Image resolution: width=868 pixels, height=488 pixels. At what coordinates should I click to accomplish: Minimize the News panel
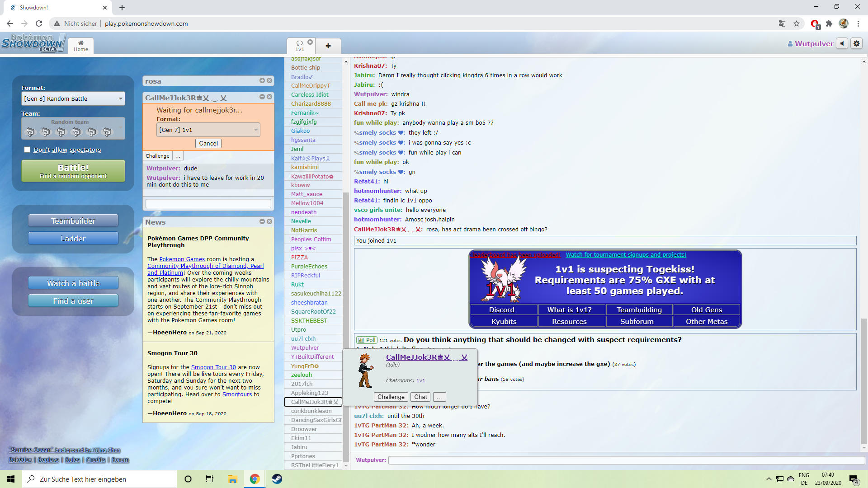pos(262,221)
